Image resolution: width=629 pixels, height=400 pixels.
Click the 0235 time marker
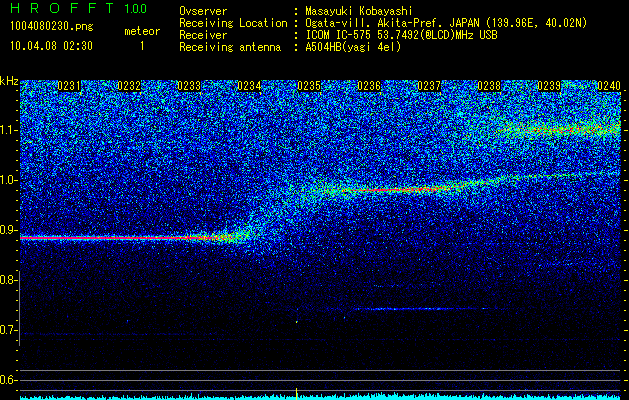[309, 86]
